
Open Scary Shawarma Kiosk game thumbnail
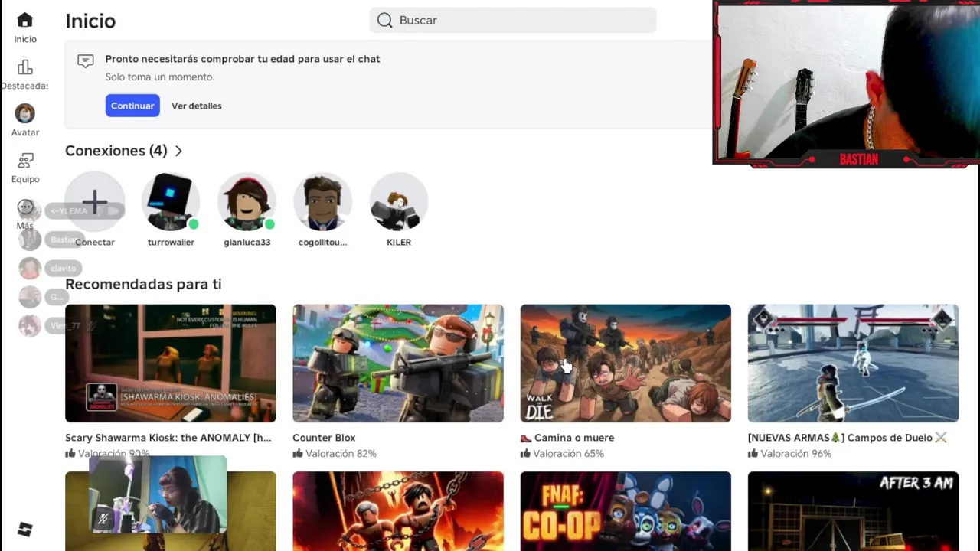[171, 364]
